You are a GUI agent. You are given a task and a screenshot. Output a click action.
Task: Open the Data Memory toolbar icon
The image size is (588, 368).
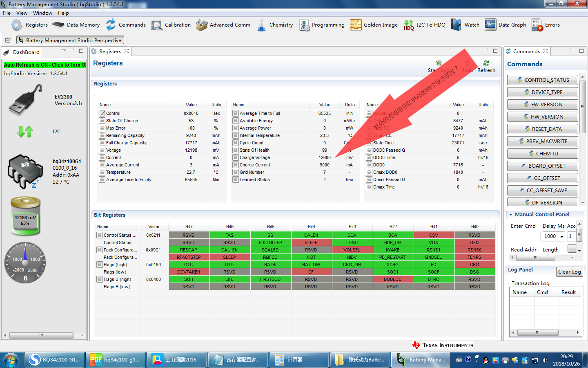tap(58, 25)
